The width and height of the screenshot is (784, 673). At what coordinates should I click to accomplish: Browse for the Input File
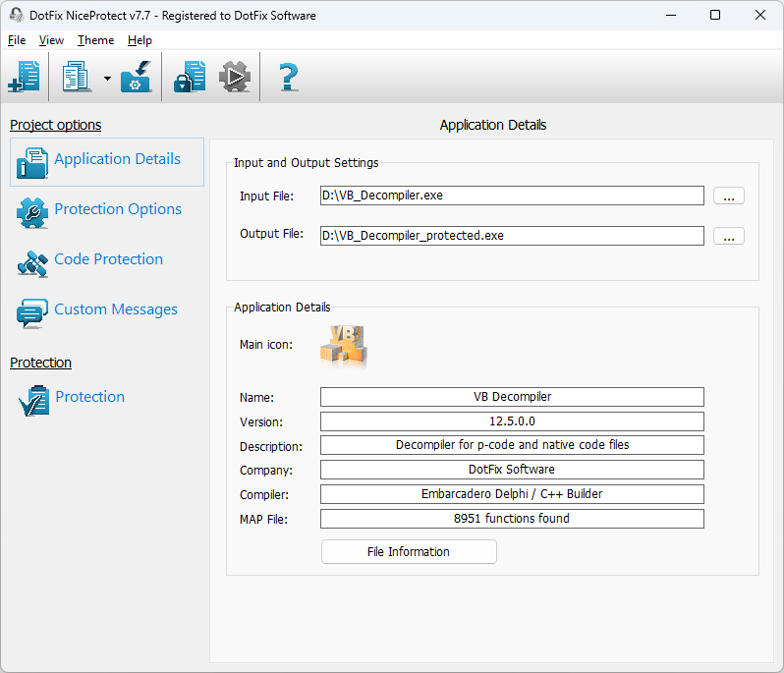(x=729, y=196)
